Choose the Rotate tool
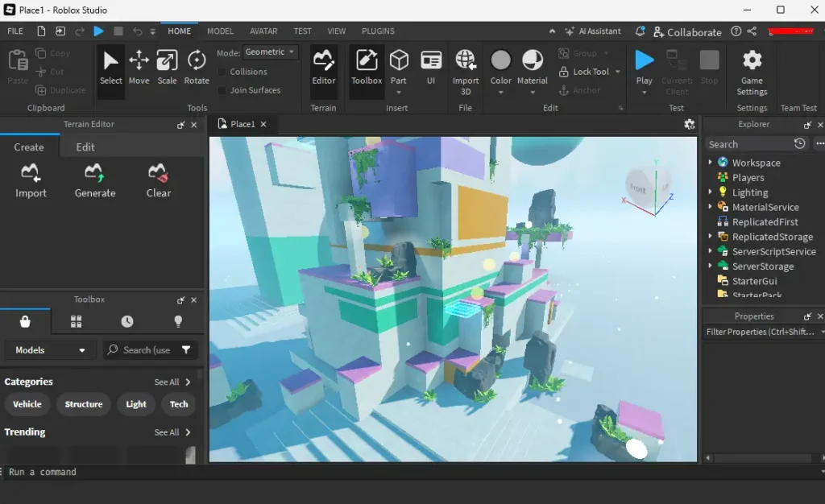The width and height of the screenshot is (825, 504). (x=197, y=68)
